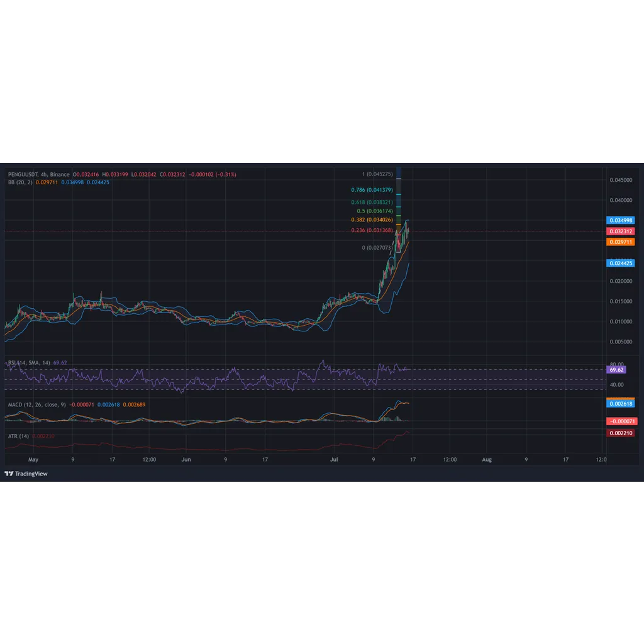Click the 0.020000 price scale label
The image size is (644, 644).
[x=621, y=281]
